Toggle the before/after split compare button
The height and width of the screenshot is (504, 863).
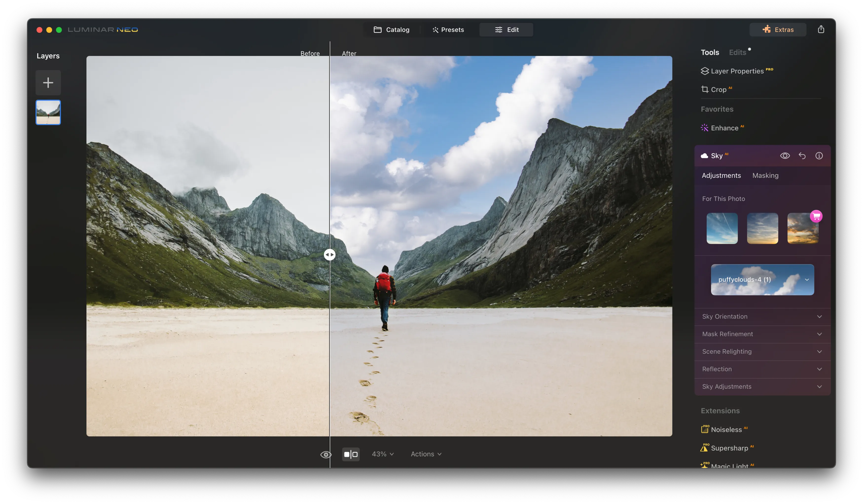[x=351, y=454]
